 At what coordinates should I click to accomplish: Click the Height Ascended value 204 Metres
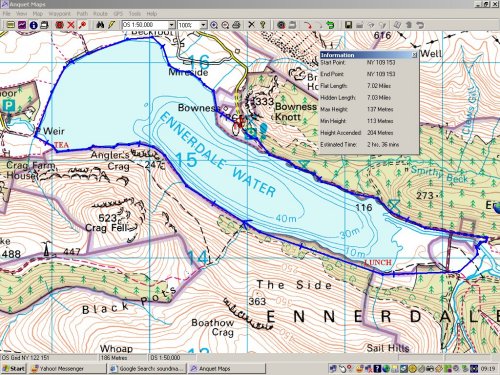[x=380, y=132]
